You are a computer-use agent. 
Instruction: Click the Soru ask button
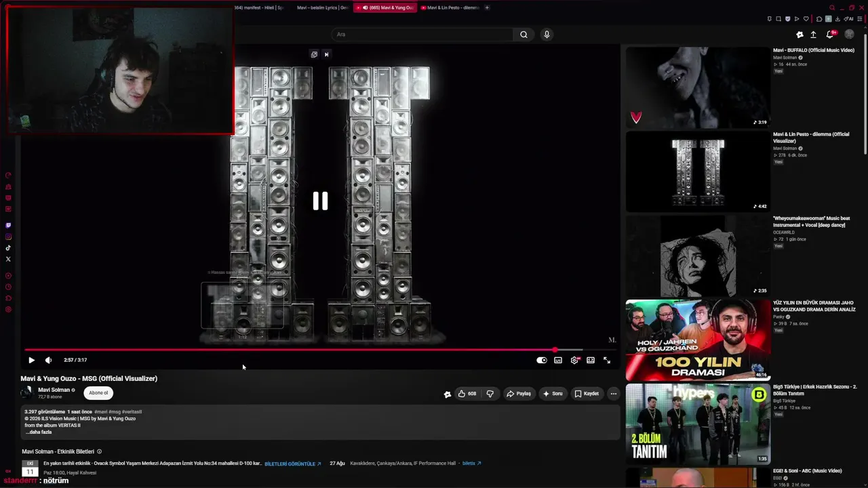pos(552,394)
